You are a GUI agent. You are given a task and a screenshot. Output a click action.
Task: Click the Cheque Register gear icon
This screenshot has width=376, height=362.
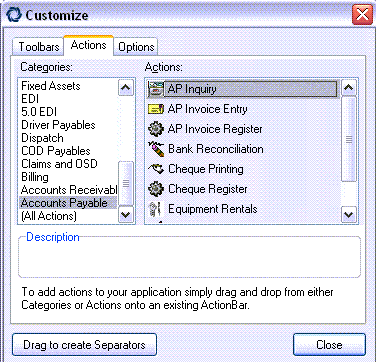[156, 189]
